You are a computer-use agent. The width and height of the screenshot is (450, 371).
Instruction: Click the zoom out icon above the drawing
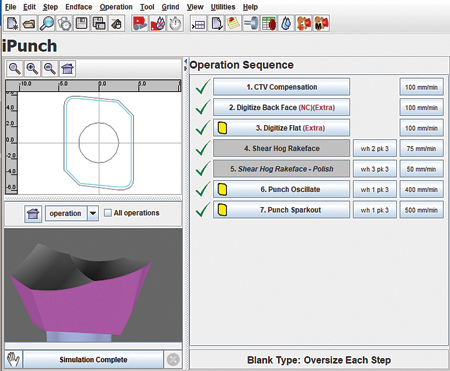tap(50, 69)
